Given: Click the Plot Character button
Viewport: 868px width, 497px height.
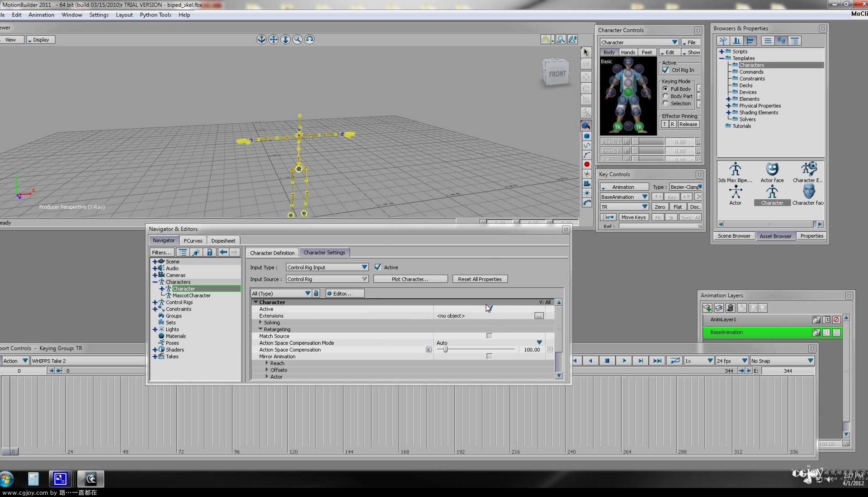Looking at the screenshot, I should pyautogui.click(x=409, y=279).
